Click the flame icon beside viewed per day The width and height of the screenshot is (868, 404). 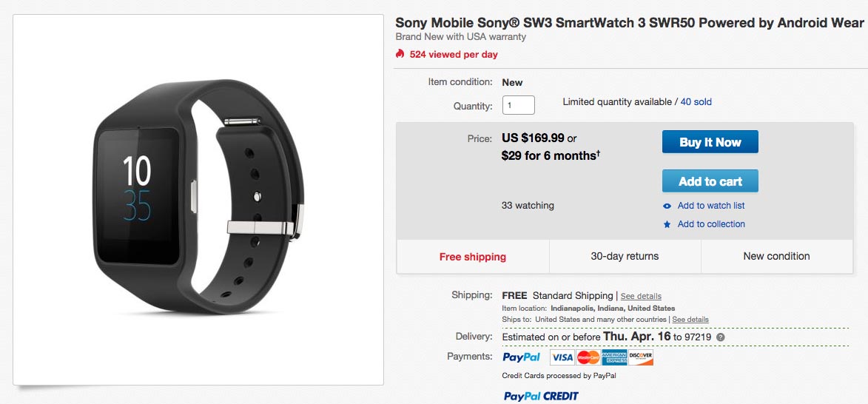point(400,54)
